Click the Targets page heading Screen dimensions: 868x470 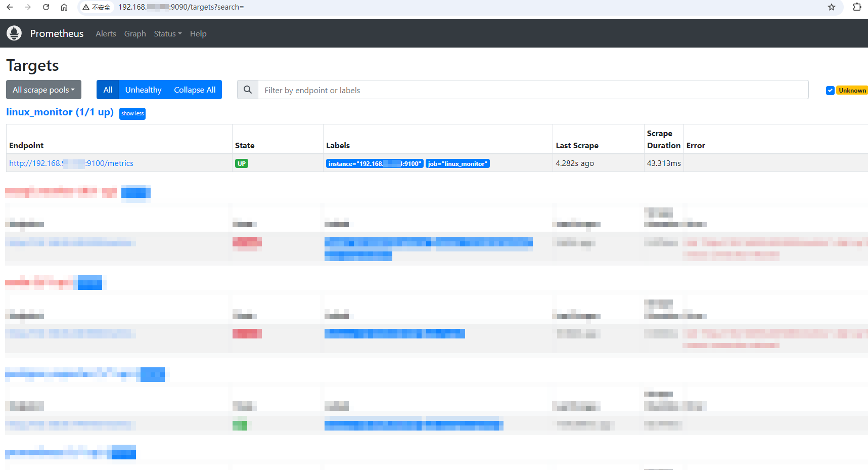tap(32, 65)
